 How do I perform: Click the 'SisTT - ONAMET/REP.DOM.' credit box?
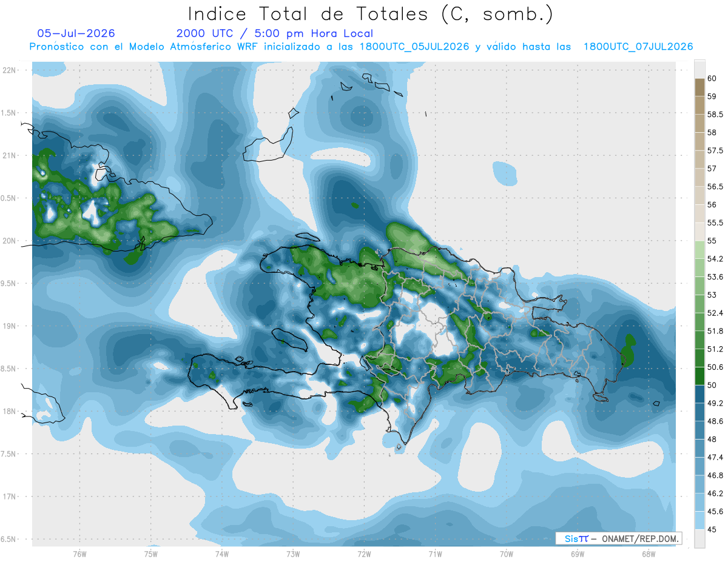619,538
